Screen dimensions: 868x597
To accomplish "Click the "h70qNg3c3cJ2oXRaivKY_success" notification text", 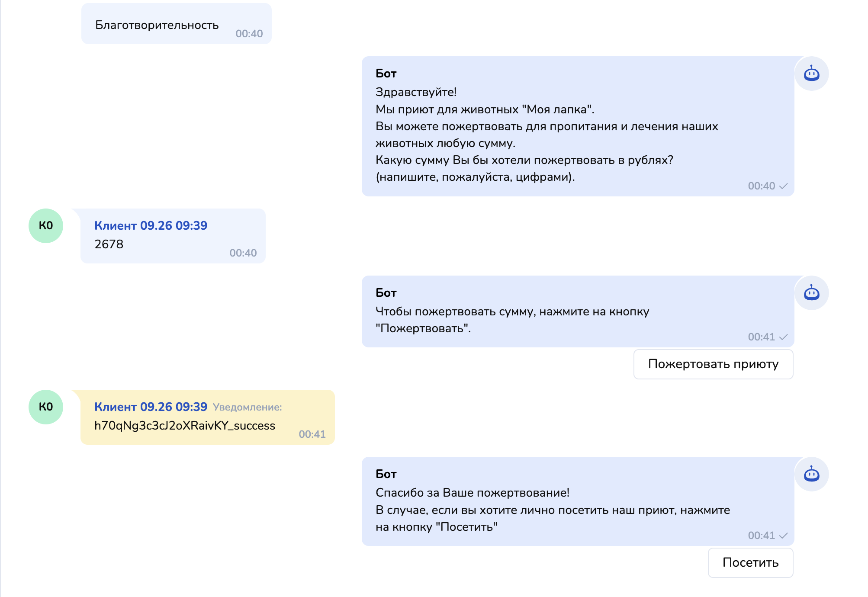I will (x=185, y=426).
